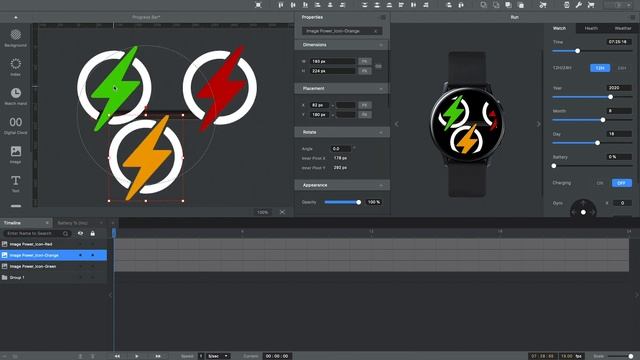
Task: Skip forward in timeline playback
Action: click(158, 356)
